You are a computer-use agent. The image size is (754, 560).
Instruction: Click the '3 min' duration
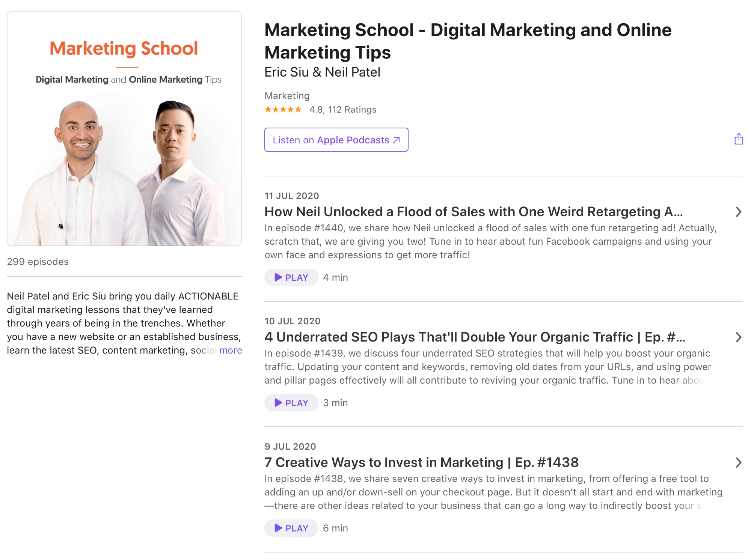tap(335, 403)
